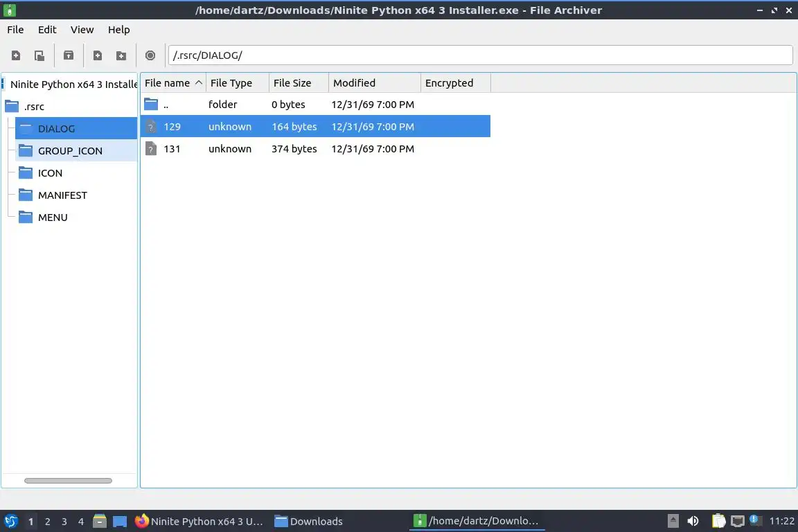Click the 374 bytes size cell
The image size is (798, 532).
(x=294, y=149)
